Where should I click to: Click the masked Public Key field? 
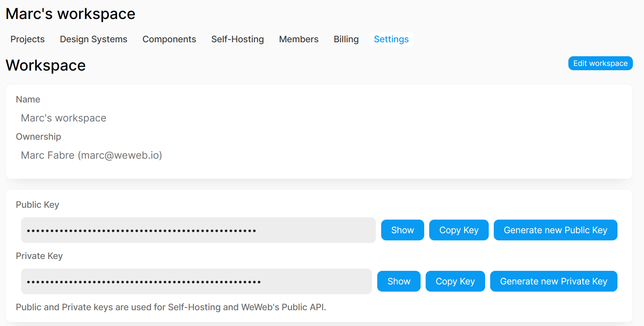(x=198, y=230)
